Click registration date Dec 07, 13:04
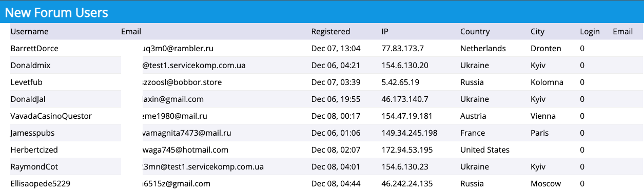 click(x=336, y=49)
